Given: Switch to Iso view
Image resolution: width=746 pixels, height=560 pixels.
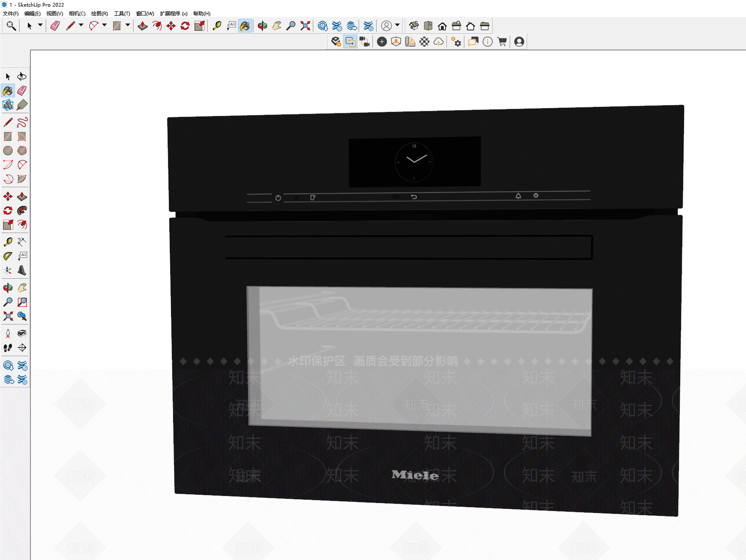Looking at the screenshot, I should pos(414,26).
